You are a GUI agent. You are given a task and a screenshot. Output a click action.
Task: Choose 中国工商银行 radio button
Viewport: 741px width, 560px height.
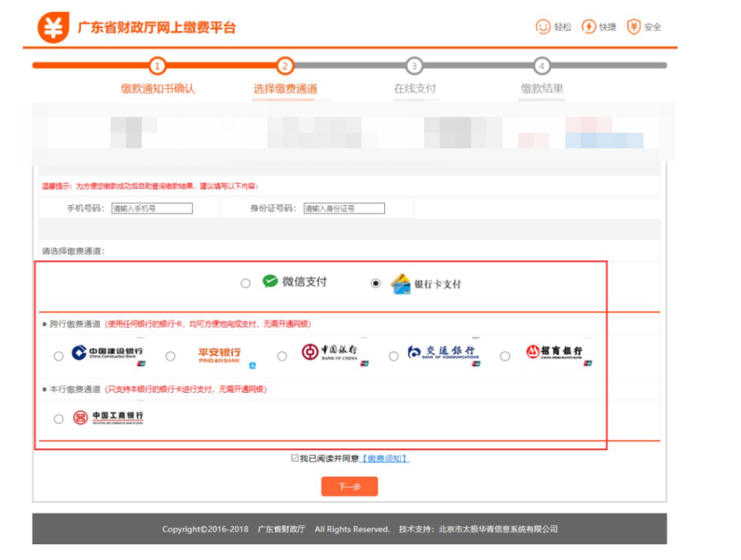(x=58, y=419)
